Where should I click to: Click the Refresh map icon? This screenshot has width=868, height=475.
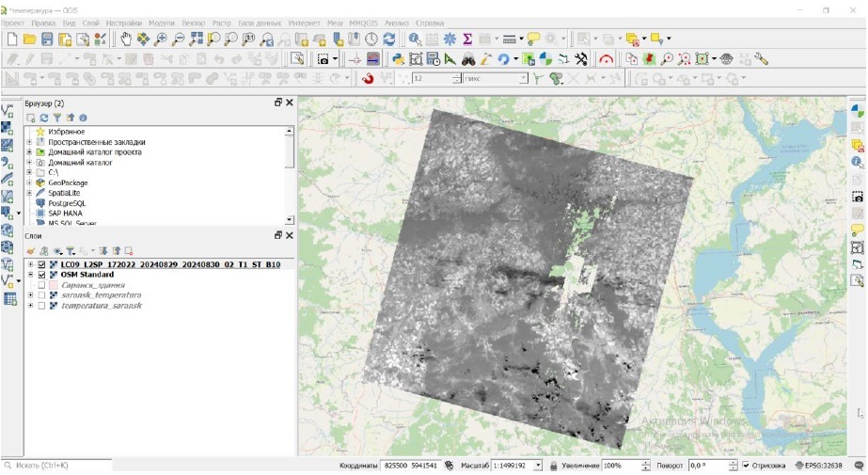tap(389, 40)
